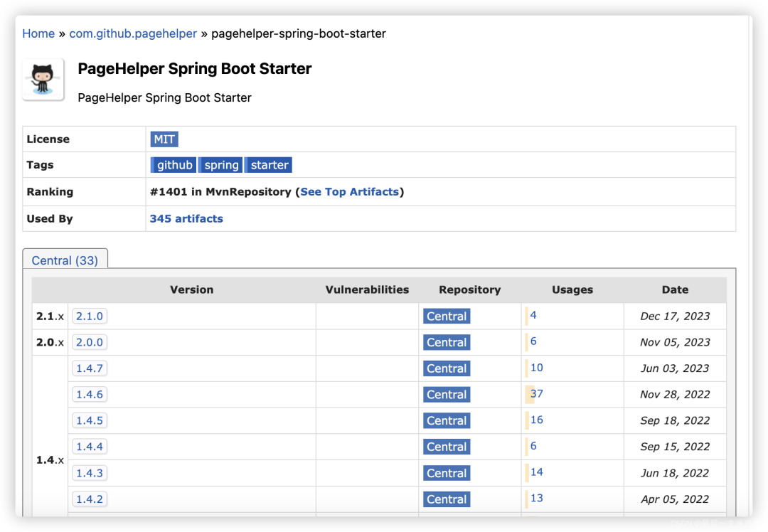Select the spring tag badge
The image size is (768, 532).
220,164
